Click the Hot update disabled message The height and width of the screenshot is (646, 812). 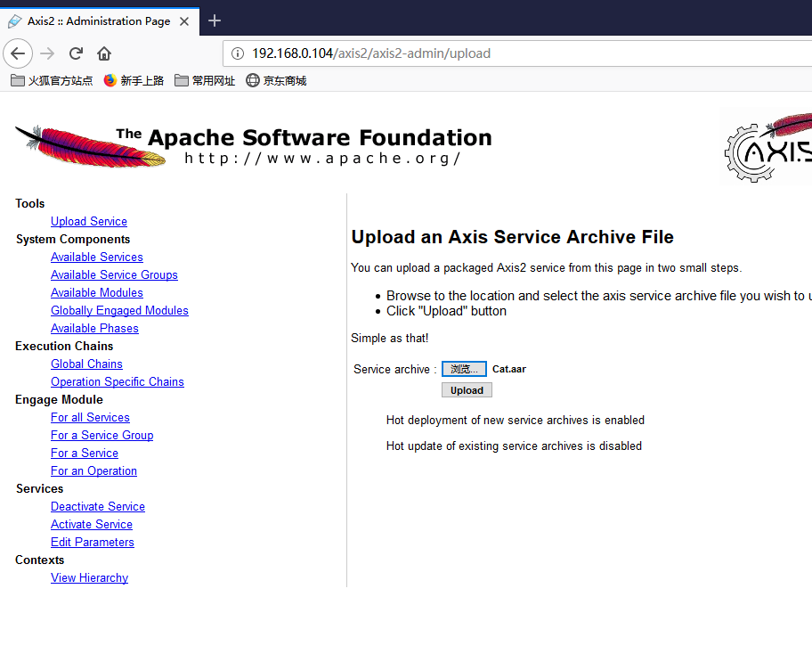(x=514, y=446)
